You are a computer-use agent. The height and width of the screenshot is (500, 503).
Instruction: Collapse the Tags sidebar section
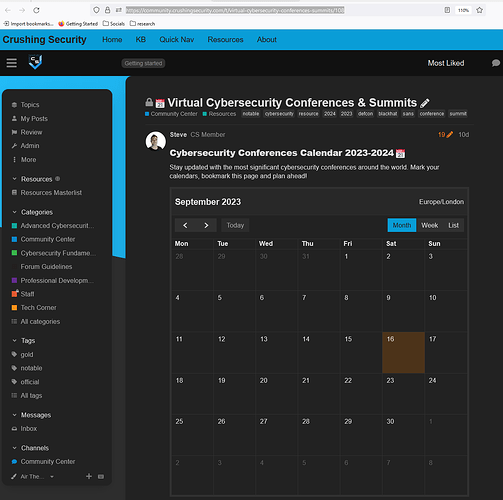coord(15,341)
